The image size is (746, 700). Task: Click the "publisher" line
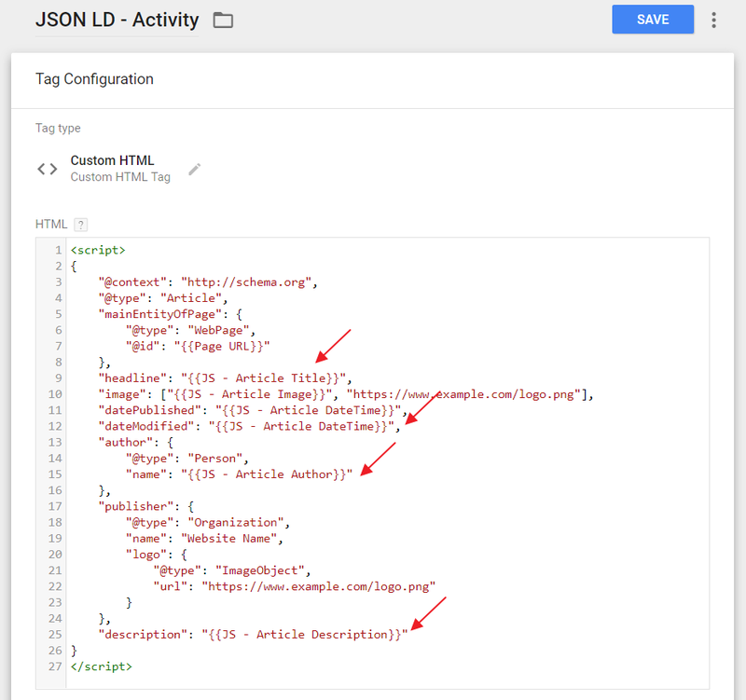[146, 506]
